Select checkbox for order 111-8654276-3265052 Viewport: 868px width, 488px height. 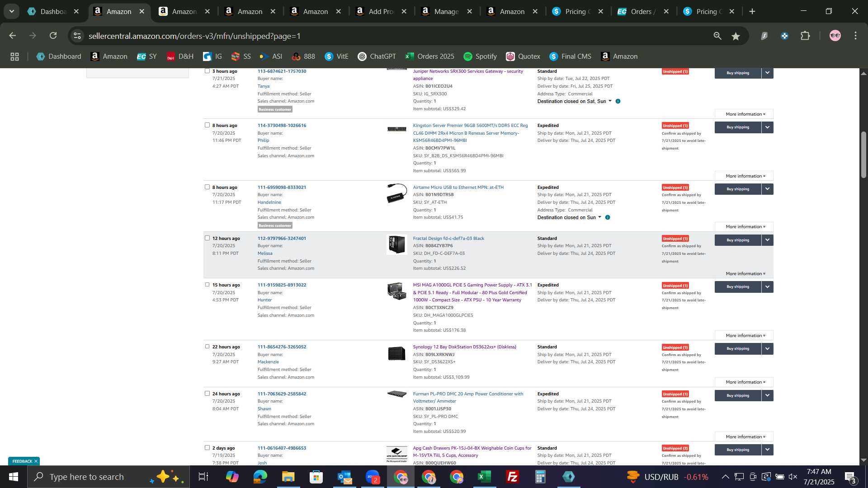pyautogui.click(x=207, y=346)
